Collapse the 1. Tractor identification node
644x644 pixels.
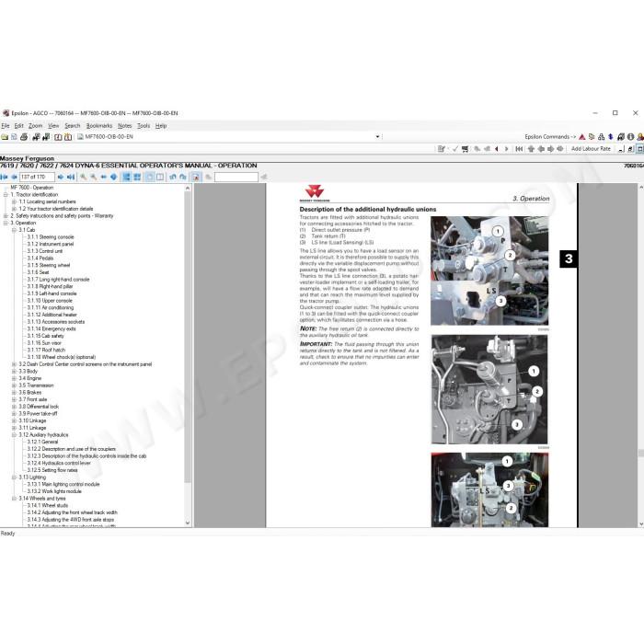click(x=6, y=195)
